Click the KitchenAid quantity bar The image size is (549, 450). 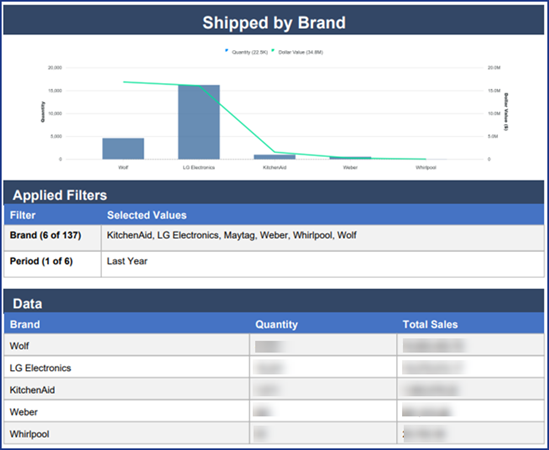(274, 157)
